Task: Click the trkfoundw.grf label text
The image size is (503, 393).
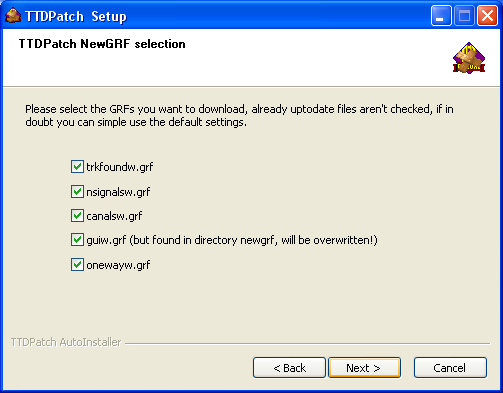Action: pyautogui.click(x=120, y=167)
